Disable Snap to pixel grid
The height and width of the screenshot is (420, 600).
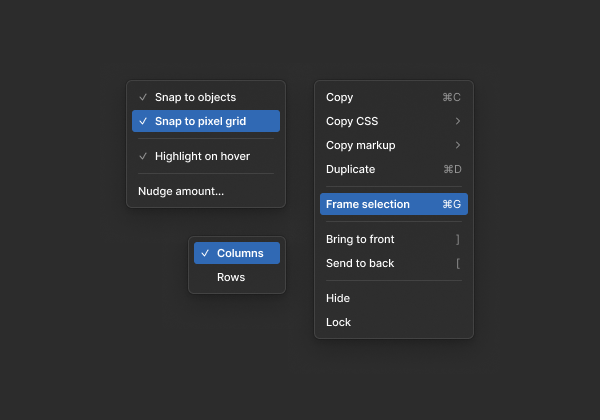pyautogui.click(x=200, y=121)
